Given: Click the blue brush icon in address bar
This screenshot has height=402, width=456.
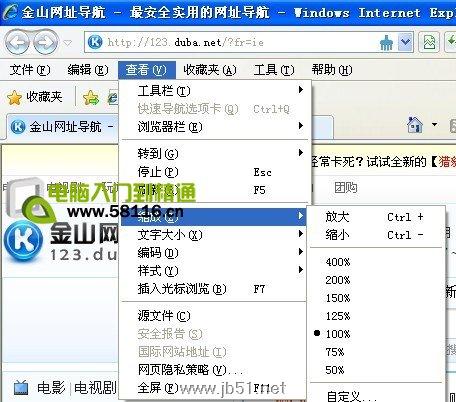Looking at the screenshot, I should point(386,43).
